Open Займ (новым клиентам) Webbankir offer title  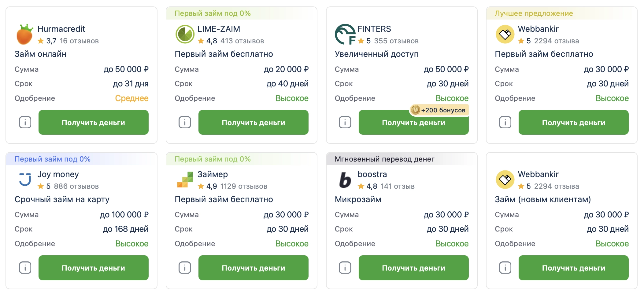542,199
